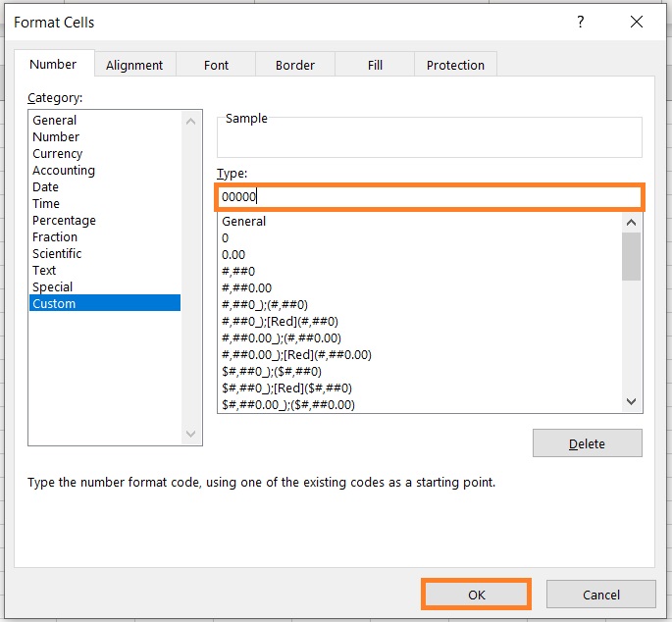
Task: Click Category list scroll up arrow
Action: coord(191,122)
